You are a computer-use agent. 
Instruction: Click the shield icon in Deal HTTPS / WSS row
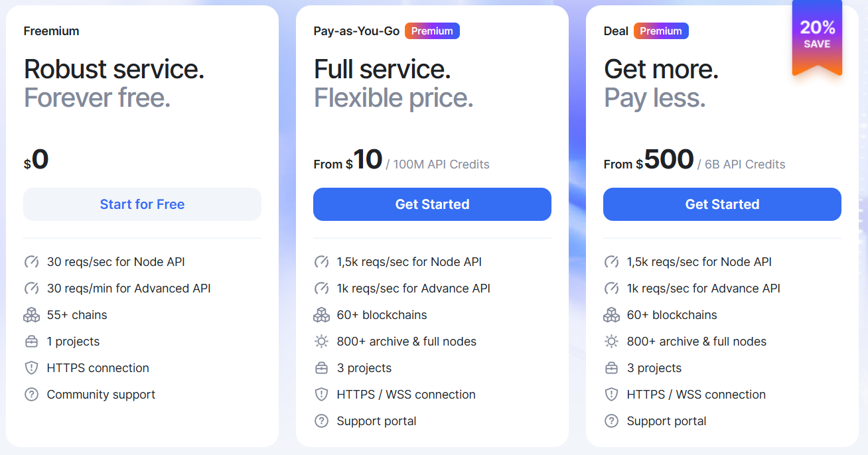(611, 395)
